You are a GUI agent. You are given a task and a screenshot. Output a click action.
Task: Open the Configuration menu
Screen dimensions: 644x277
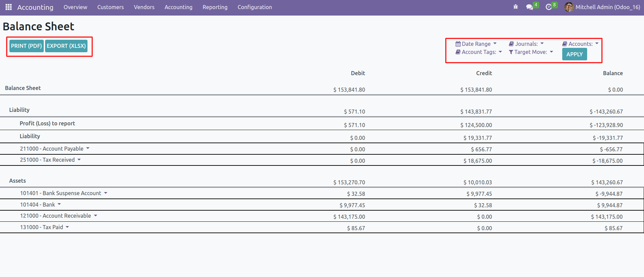(254, 7)
